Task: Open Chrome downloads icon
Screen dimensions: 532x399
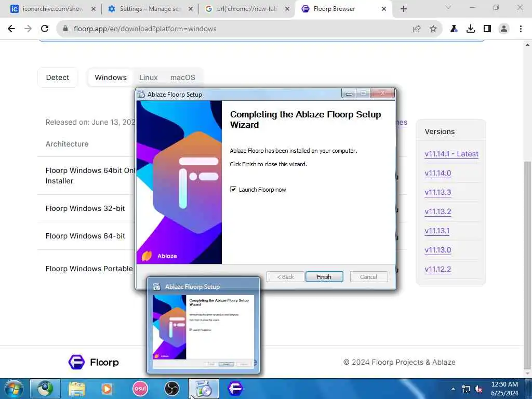Action: (x=471, y=29)
